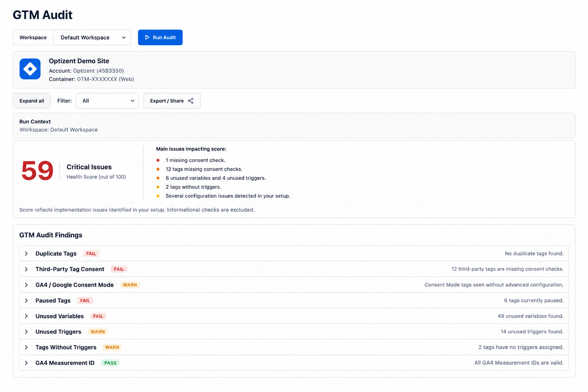Click the Duplicate Tags row title
The height and width of the screenshot is (392, 588).
click(x=56, y=253)
